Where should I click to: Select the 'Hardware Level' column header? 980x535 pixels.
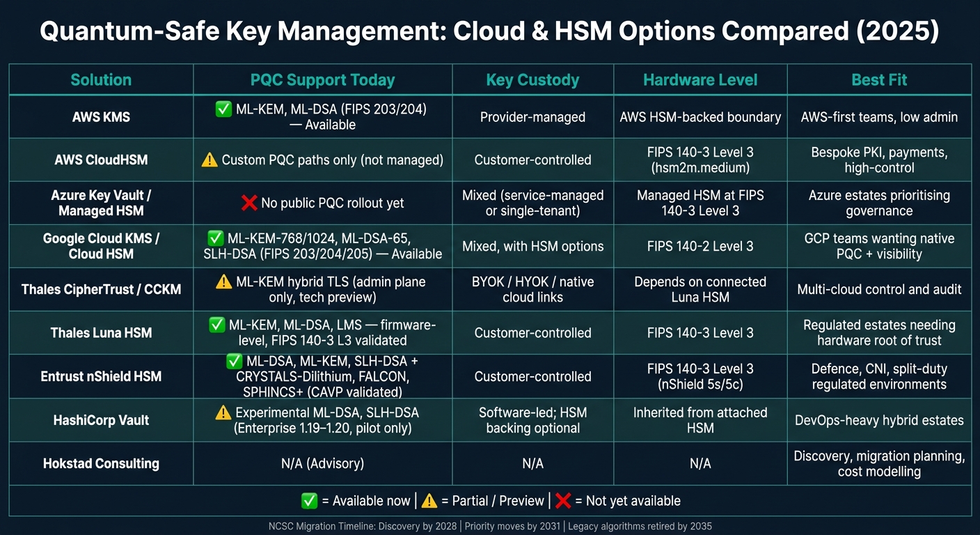700,80
